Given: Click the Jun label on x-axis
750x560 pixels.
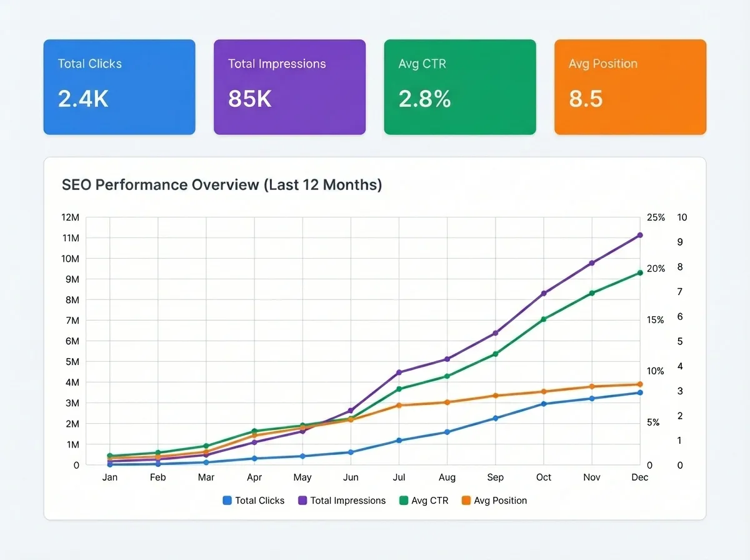Looking at the screenshot, I should pyautogui.click(x=351, y=477).
